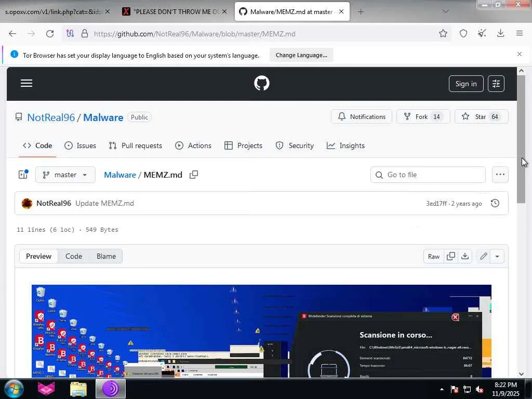Show hidden tray icons arrow
532x399 pixels.
tap(442, 390)
